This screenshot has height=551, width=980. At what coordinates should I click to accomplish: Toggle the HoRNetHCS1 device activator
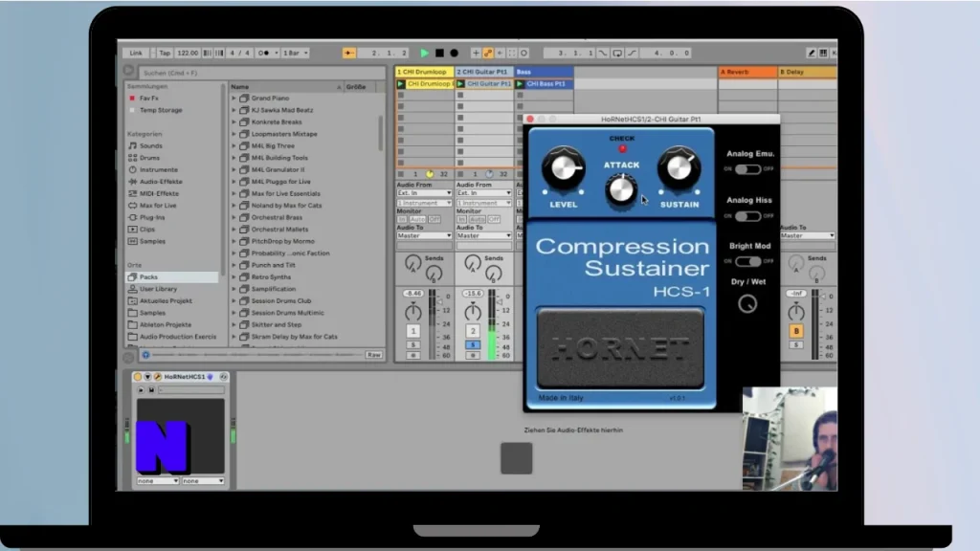coord(138,377)
